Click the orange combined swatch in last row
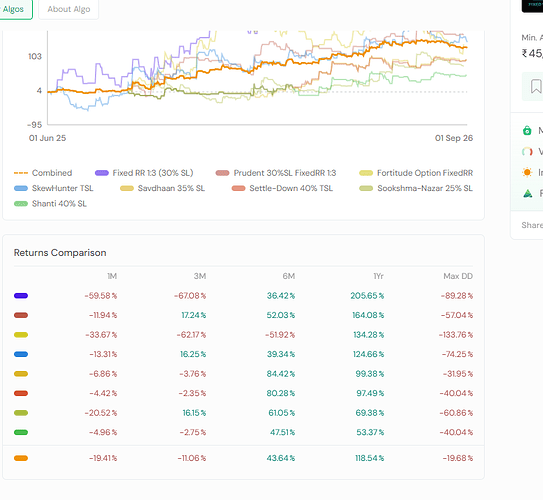Image resolution: width=543 pixels, height=500 pixels. click(21, 458)
